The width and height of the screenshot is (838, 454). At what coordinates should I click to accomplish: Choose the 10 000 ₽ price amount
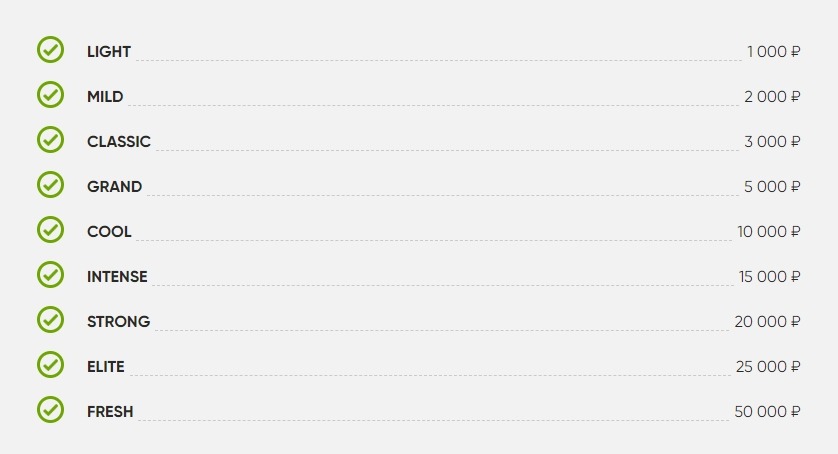(769, 232)
